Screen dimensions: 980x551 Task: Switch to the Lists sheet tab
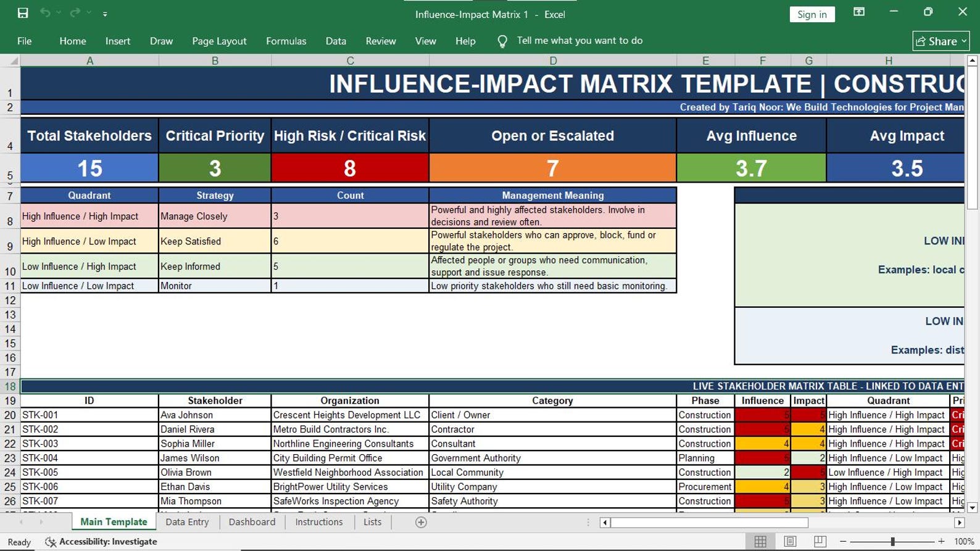tap(372, 522)
